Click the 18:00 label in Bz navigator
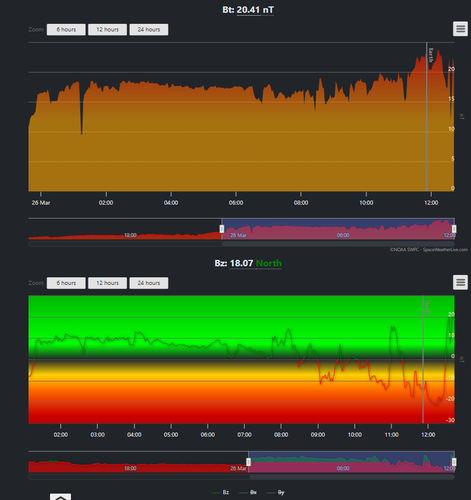Viewport: 471px width, 500px height. click(x=130, y=468)
